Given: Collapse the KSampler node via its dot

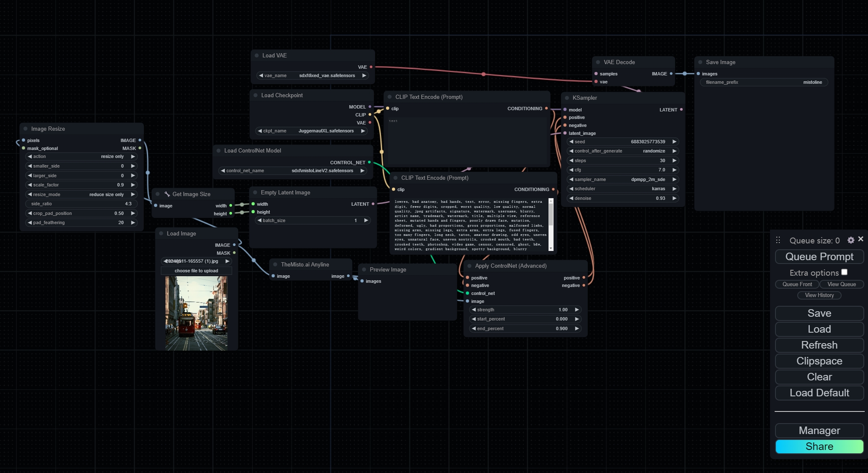Looking at the screenshot, I should (x=567, y=98).
